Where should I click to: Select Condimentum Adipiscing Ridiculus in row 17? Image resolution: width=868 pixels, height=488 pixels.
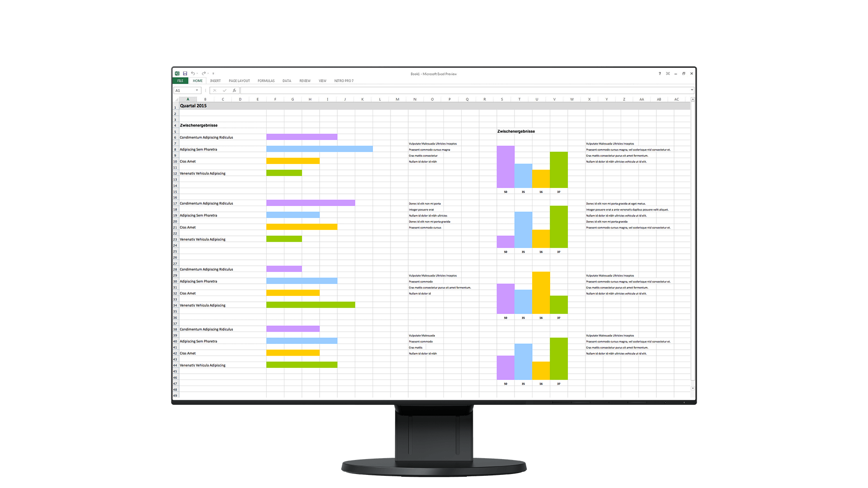click(206, 203)
